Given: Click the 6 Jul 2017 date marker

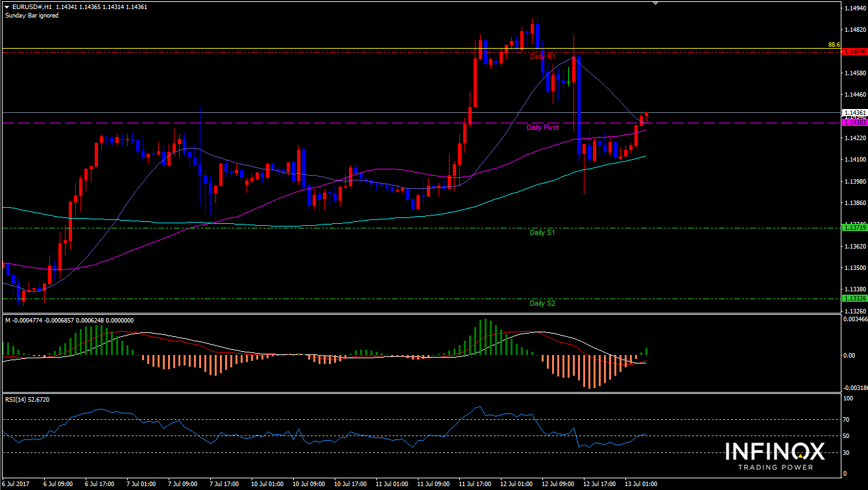Looking at the screenshot, I should click(16, 484).
